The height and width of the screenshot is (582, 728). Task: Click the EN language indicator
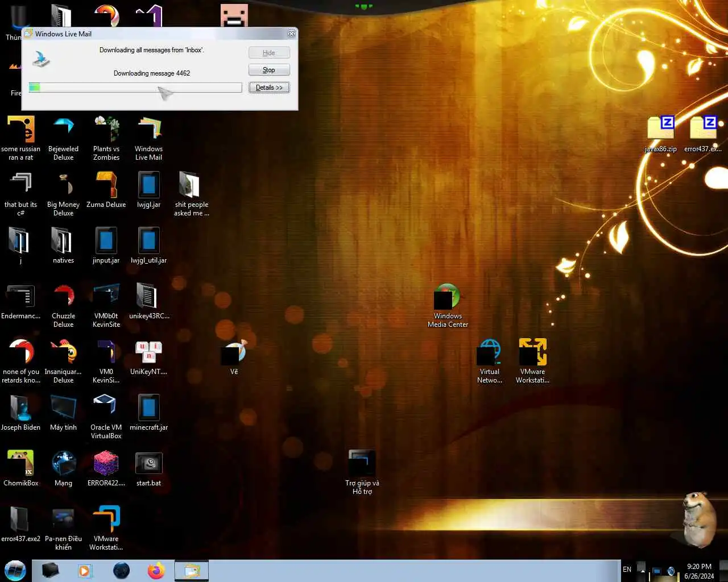point(627,569)
